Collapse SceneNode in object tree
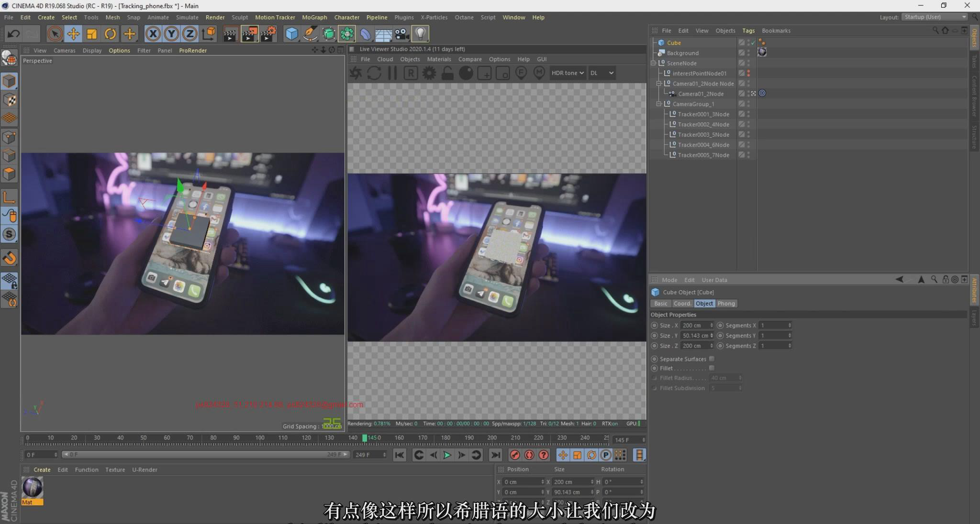This screenshot has height=524, width=980. coord(654,63)
